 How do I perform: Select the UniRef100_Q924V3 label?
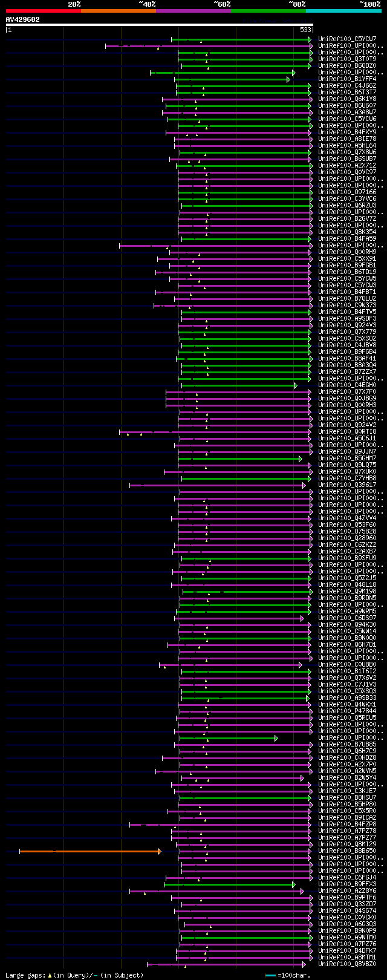[x=347, y=325]
